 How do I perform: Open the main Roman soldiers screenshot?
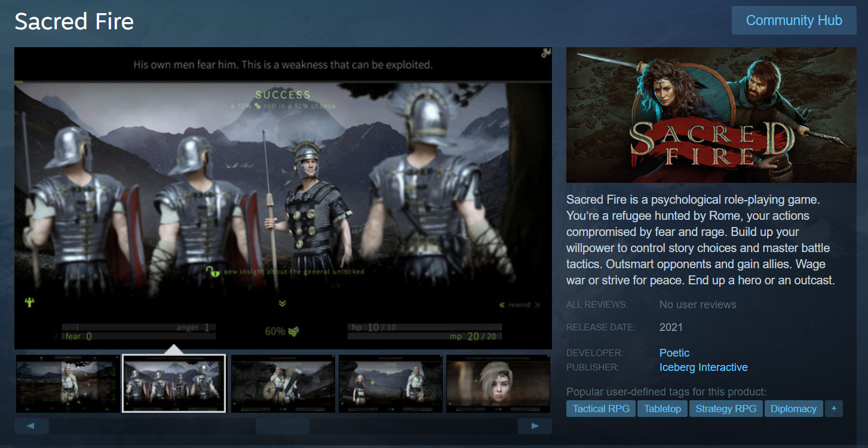pyautogui.click(x=283, y=198)
